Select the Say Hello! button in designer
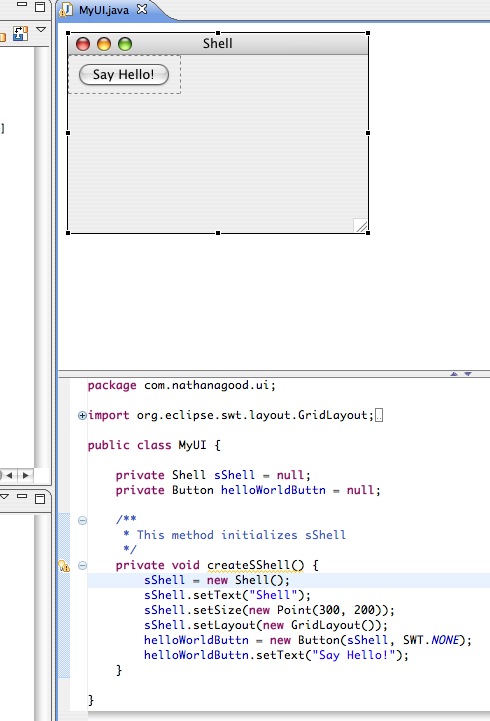 [124, 74]
